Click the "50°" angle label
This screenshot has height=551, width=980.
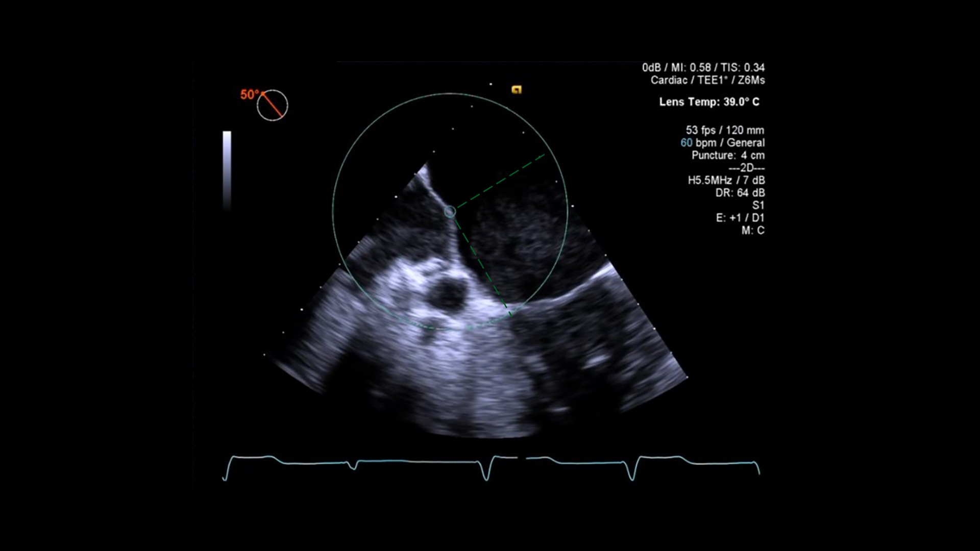pyautogui.click(x=250, y=94)
